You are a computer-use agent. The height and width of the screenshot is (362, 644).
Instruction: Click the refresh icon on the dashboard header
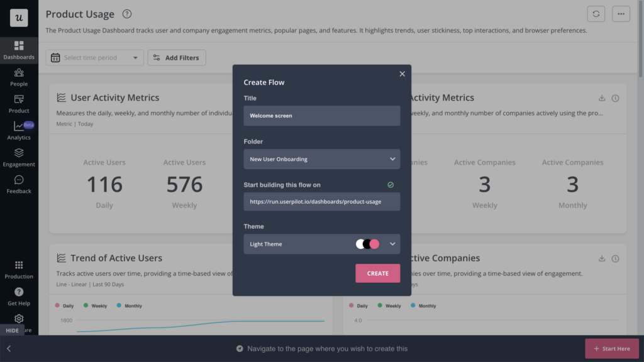596,13
